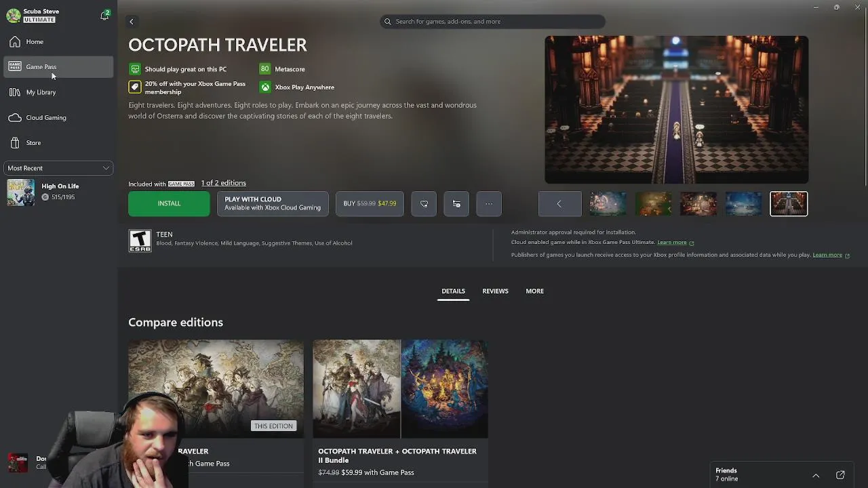Switch to the REVIEWS tab

tap(495, 291)
